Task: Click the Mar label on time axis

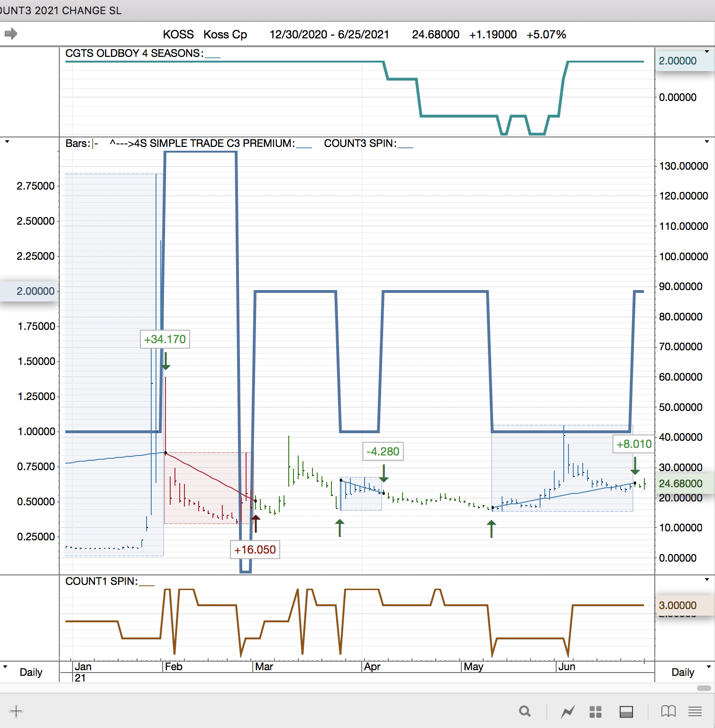Action: 264,666
